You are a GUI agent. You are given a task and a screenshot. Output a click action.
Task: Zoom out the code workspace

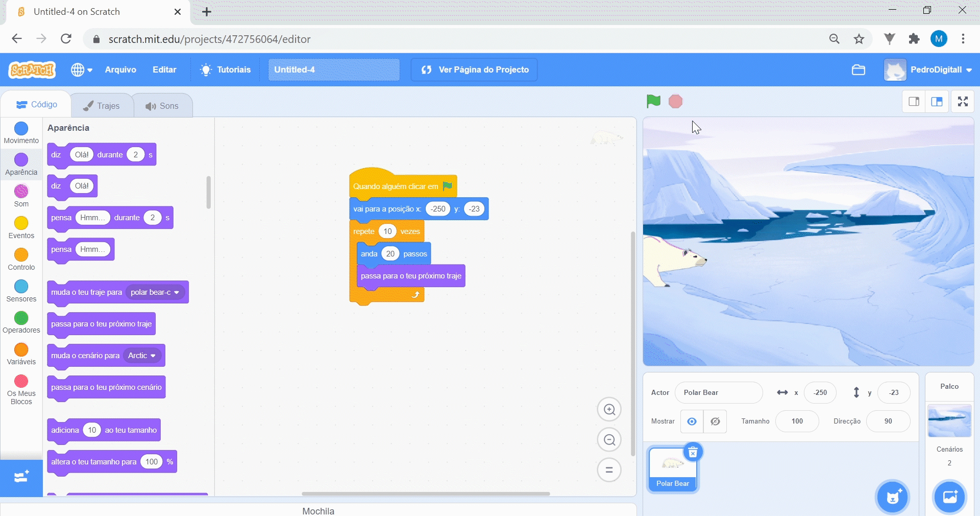(609, 440)
